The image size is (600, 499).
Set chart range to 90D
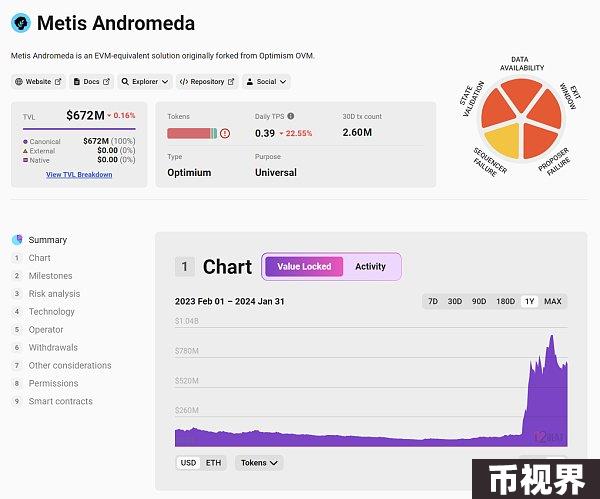(479, 302)
